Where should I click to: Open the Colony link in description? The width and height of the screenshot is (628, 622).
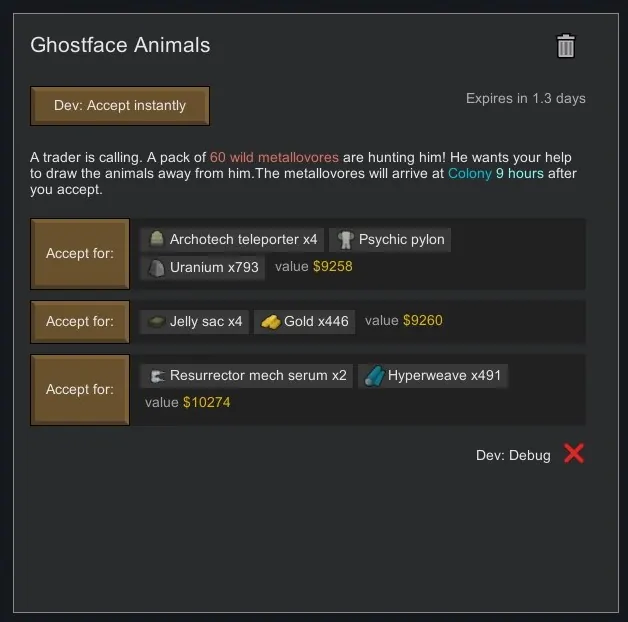coord(470,174)
